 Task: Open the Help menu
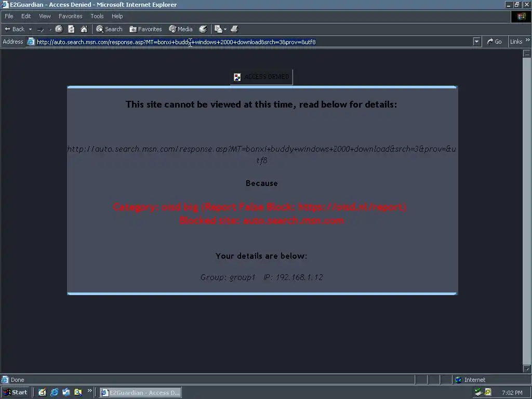117,16
